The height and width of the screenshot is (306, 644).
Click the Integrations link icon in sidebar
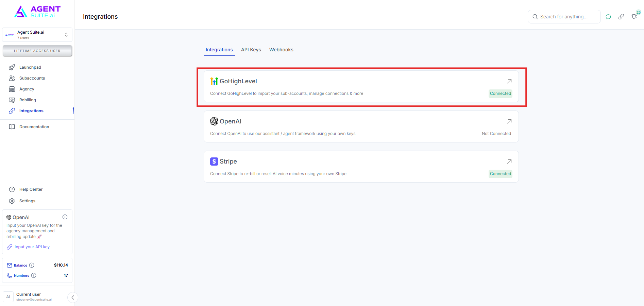(x=12, y=111)
